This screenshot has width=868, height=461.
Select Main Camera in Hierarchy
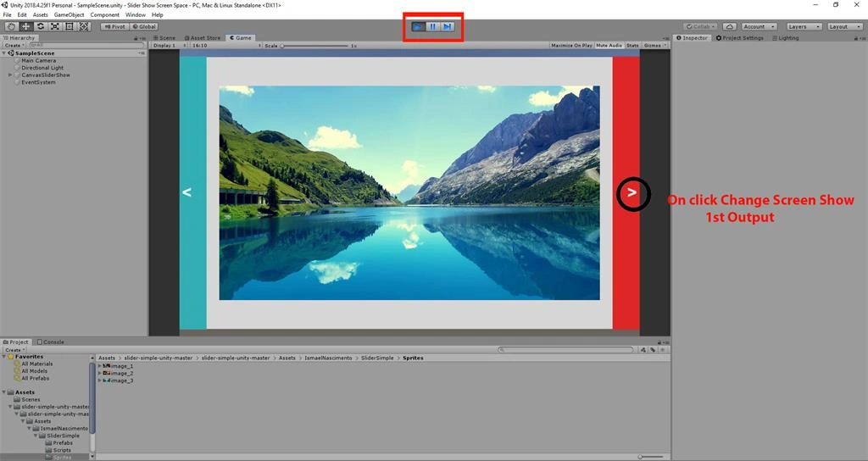coord(38,60)
